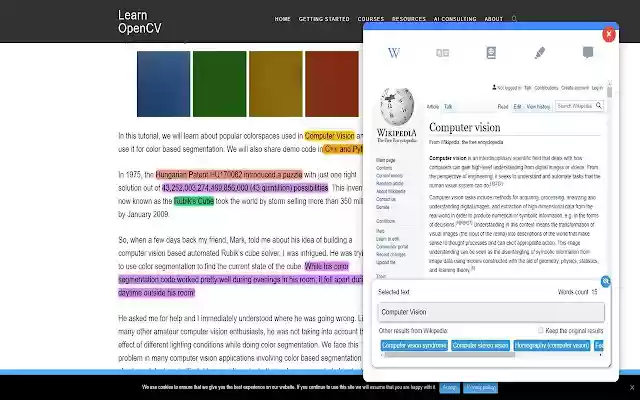Open Privacy policy from cookie banner
The height and width of the screenshot is (400, 640).
480,387
